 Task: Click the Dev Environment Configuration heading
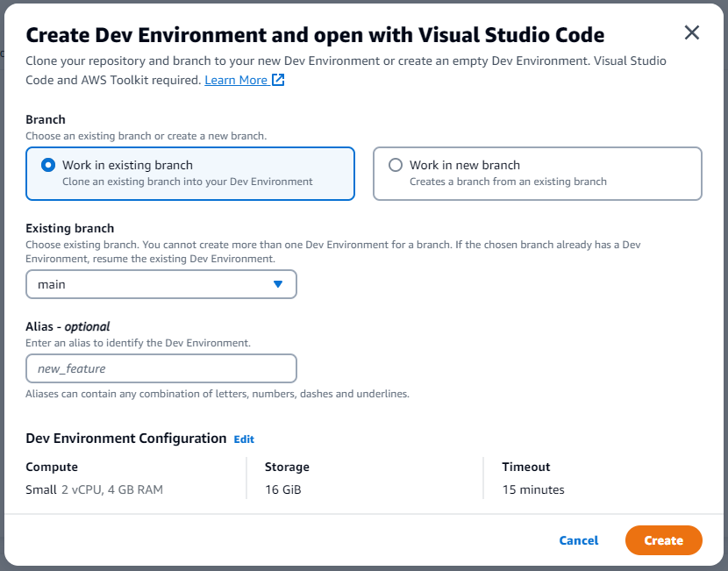[x=125, y=439]
